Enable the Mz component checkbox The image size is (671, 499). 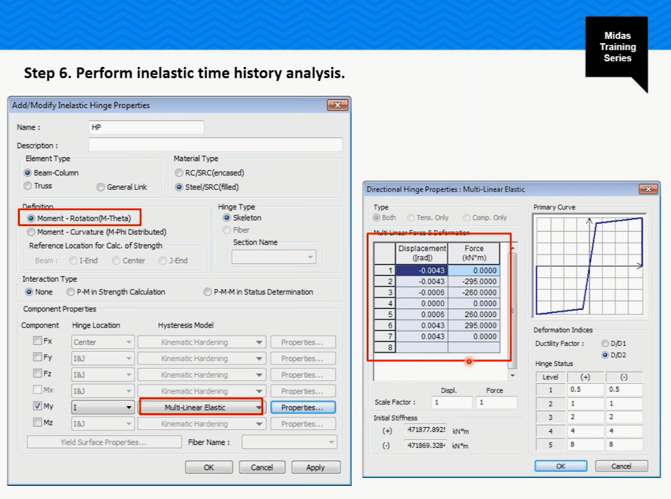[37, 423]
